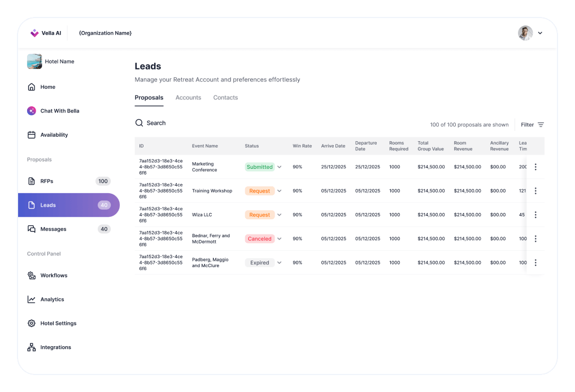Open Workflows from the sidebar
Screen dimensions: 575x392
coord(54,276)
